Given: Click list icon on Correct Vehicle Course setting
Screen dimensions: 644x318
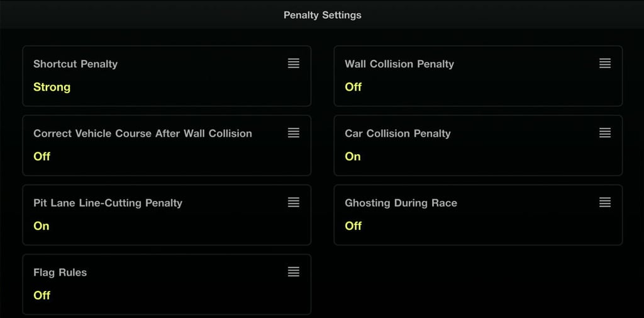Looking at the screenshot, I should point(294,133).
